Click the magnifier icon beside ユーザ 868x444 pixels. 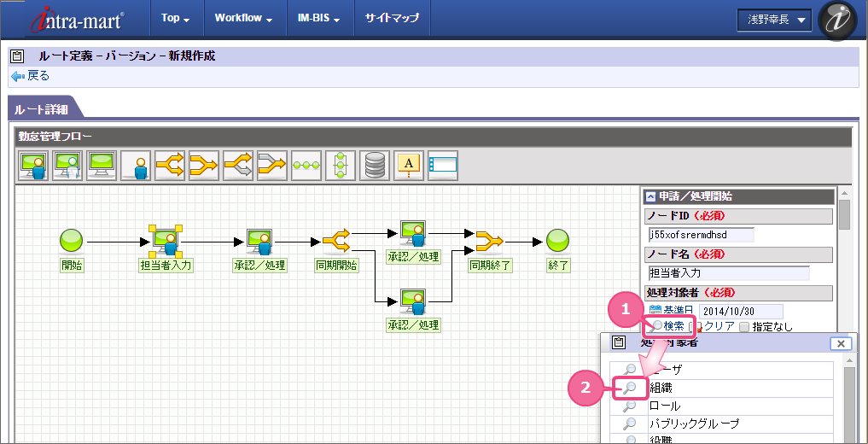(630, 371)
